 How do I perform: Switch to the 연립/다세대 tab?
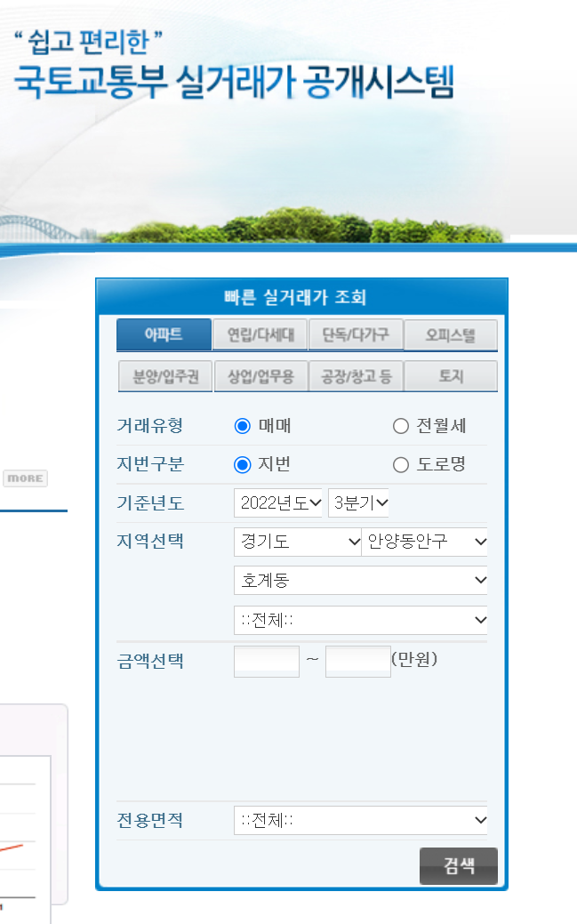pyautogui.click(x=260, y=334)
